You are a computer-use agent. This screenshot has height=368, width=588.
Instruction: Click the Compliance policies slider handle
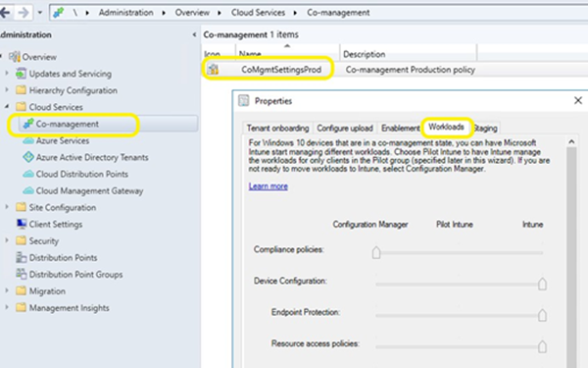376,253
